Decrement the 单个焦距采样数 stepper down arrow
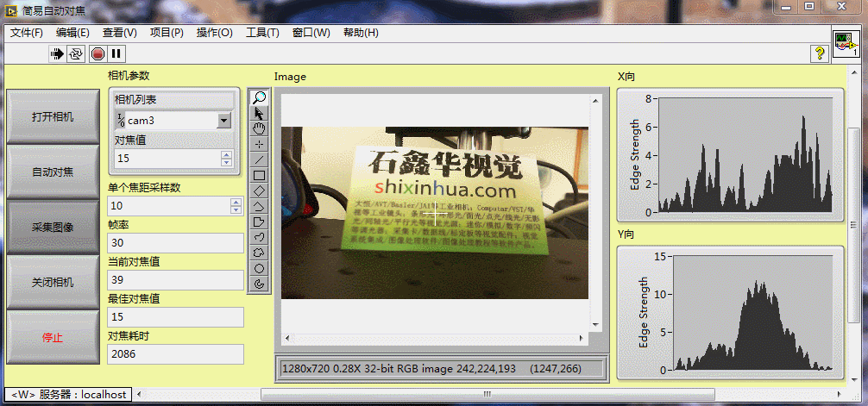868x406 pixels. pyautogui.click(x=236, y=209)
